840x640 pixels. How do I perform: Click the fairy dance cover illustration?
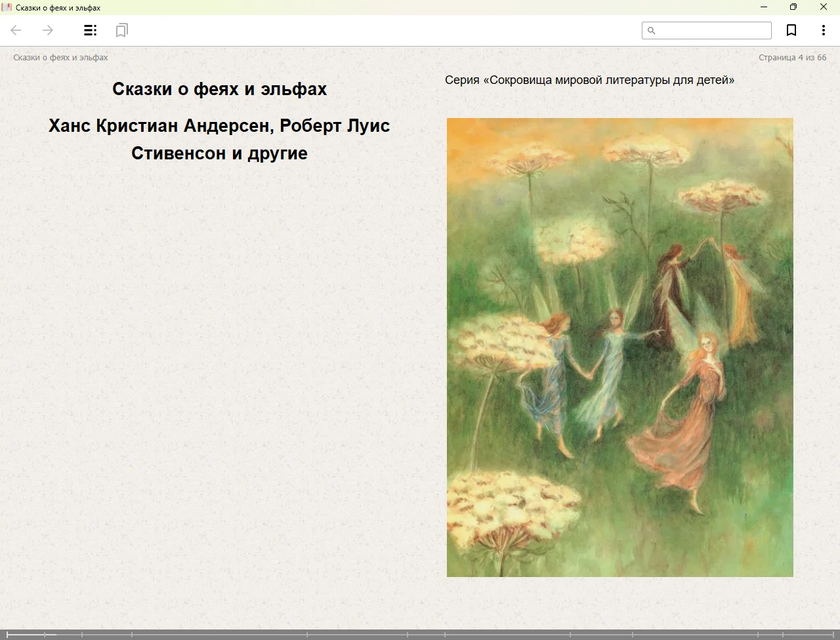coord(619,348)
